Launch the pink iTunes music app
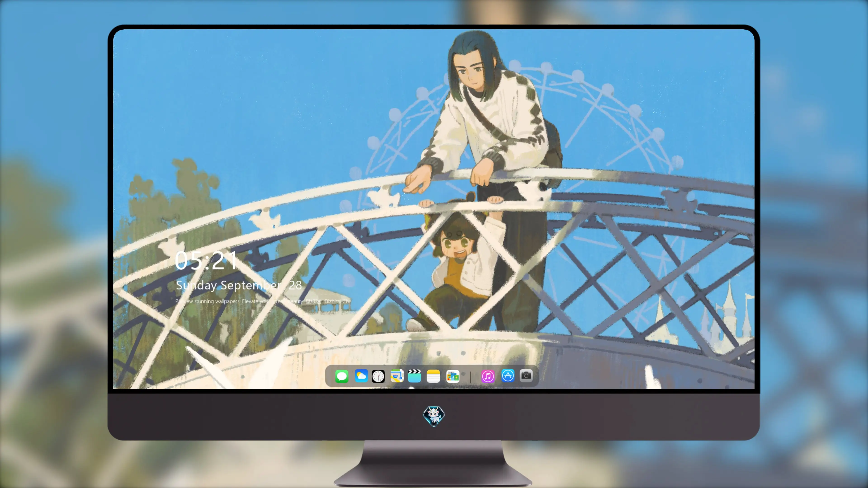The width and height of the screenshot is (868, 488). [x=488, y=376]
